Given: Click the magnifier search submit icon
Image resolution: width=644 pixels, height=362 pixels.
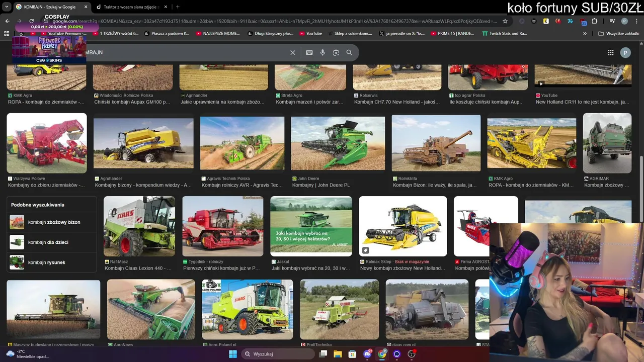Looking at the screenshot, I should [349, 52].
